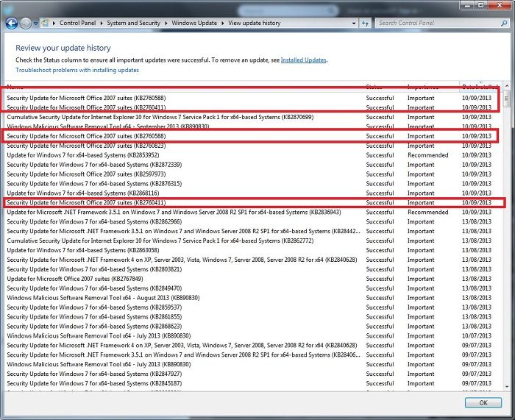This screenshot has height=420, width=515.
Task: Click the scrollbar up arrow
Action: click(x=507, y=86)
